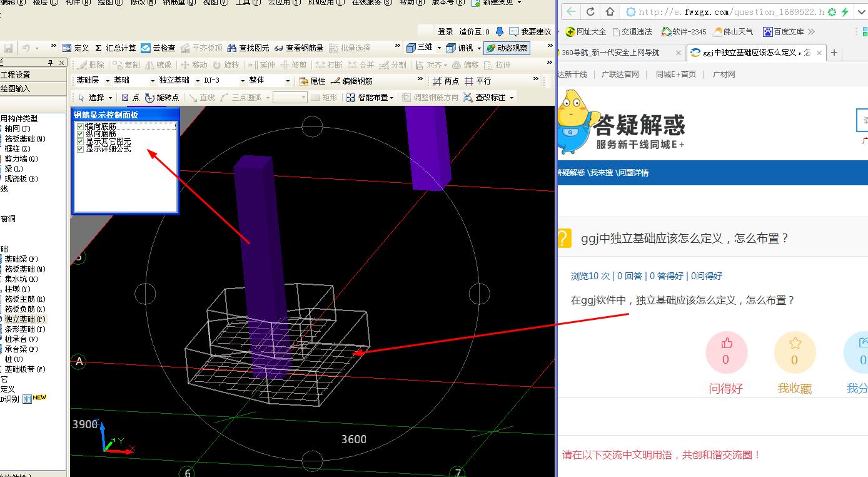868x477 pixels.
Task: Click the 定义 (Define) toolbar icon
Action: click(x=76, y=48)
